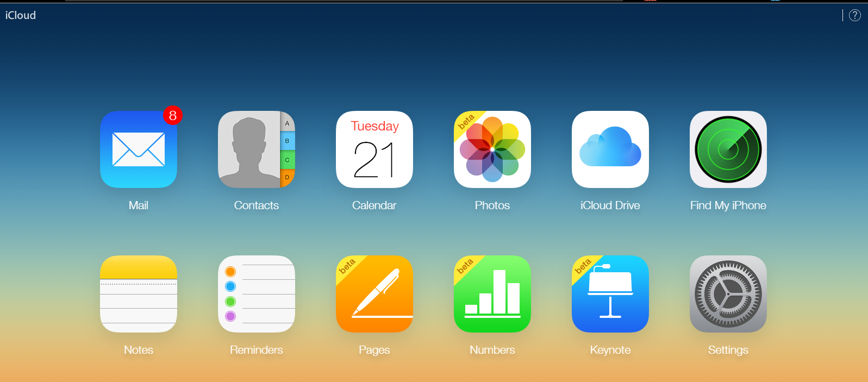Click the Photos label text
868x382 pixels.
(492, 205)
